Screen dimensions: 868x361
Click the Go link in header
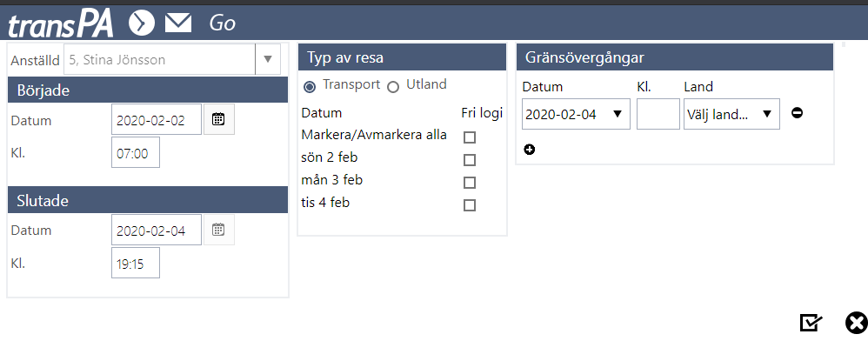223,23
